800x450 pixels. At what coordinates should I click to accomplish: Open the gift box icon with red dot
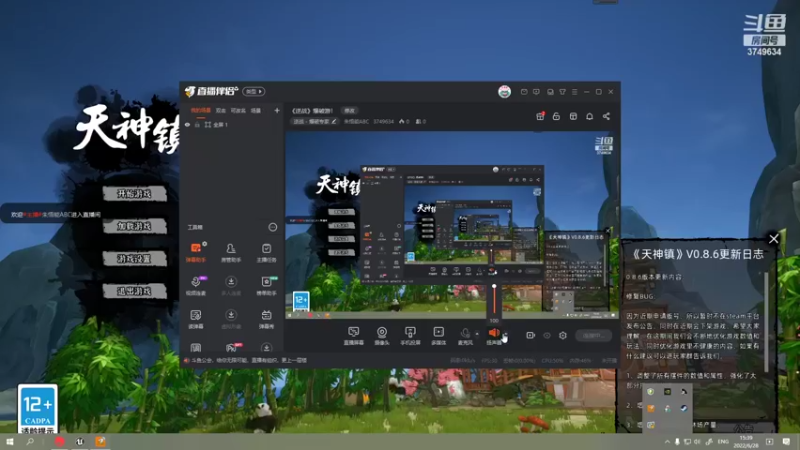pos(540,116)
